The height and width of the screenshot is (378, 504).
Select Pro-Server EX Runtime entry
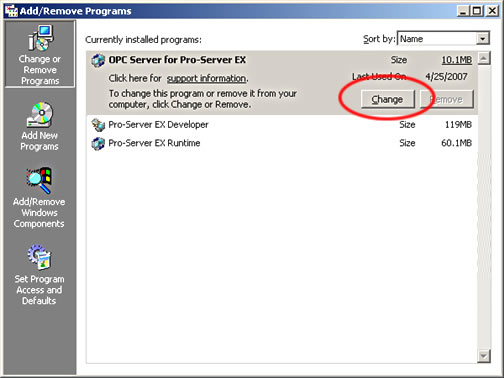tap(282, 143)
